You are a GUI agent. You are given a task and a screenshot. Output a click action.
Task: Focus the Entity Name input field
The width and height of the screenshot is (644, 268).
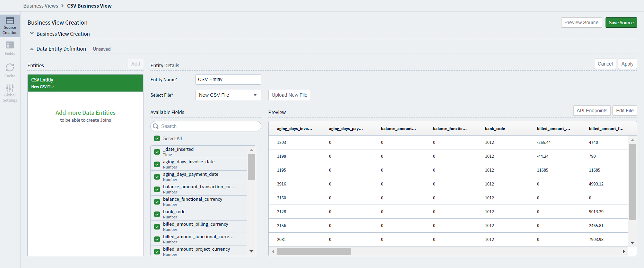pos(228,79)
